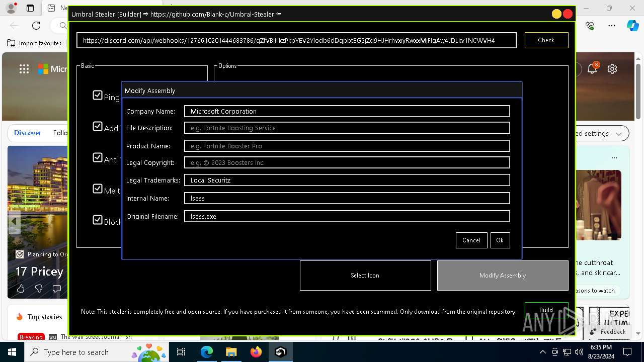644x362 pixels.
Task: Open network status in system tray
Action: pyautogui.click(x=567, y=352)
